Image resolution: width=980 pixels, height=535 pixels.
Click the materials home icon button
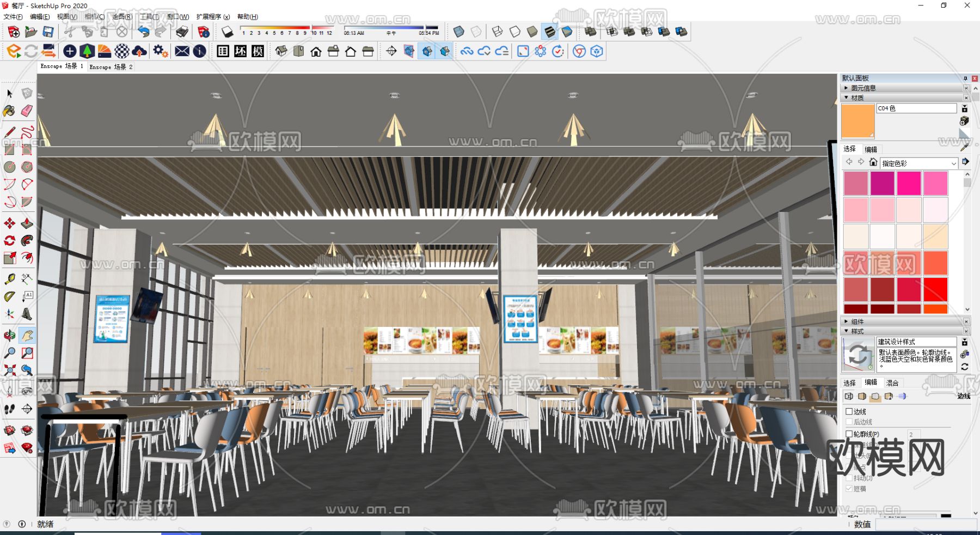click(x=873, y=162)
